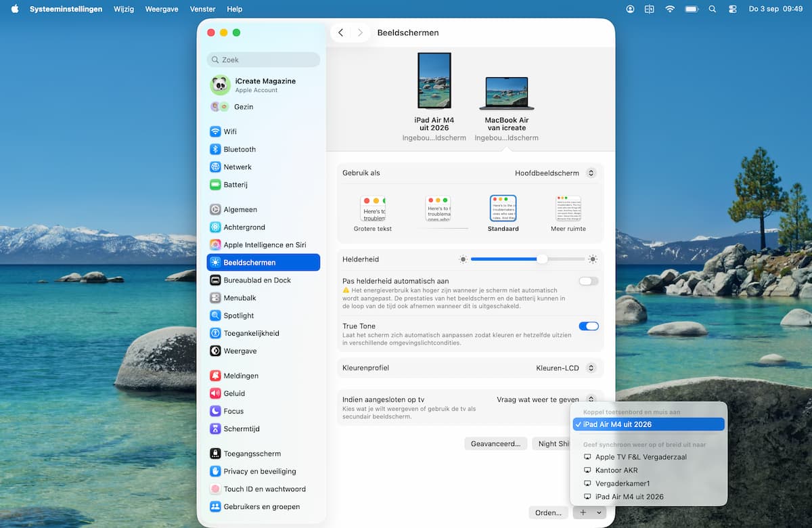812x528 pixels.
Task: Choose Vergaderkamer1 display
Action: pos(649,483)
